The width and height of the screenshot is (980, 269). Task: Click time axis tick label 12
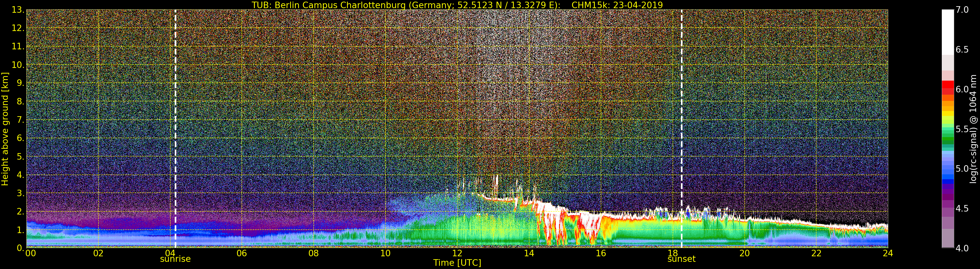point(457,253)
